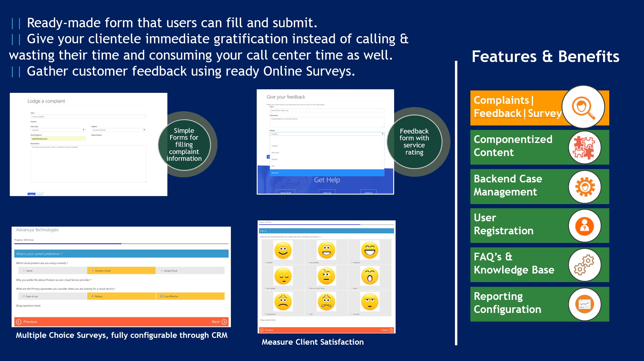Click Previous in the multiple choice survey
This screenshot has height=361, width=644.
tap(27, 322)
